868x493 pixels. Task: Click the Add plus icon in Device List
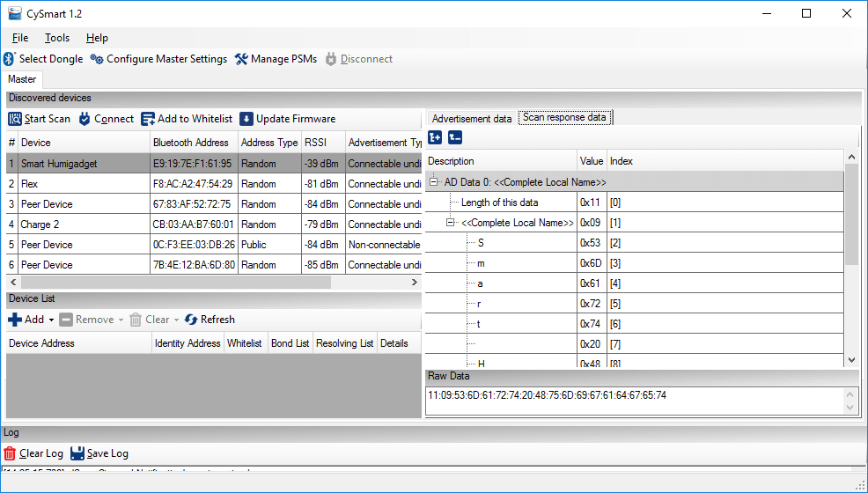pos(15,320)
